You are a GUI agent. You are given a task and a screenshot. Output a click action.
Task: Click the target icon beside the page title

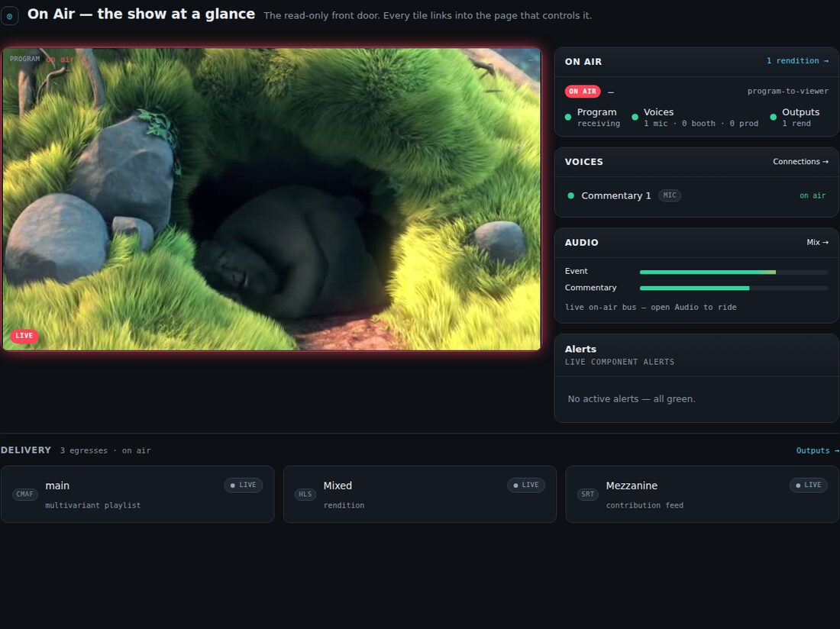10,16
